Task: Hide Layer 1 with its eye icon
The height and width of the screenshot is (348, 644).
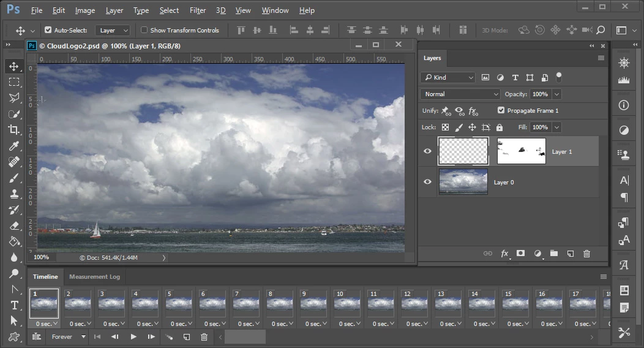Action: (x=428, y=151)
